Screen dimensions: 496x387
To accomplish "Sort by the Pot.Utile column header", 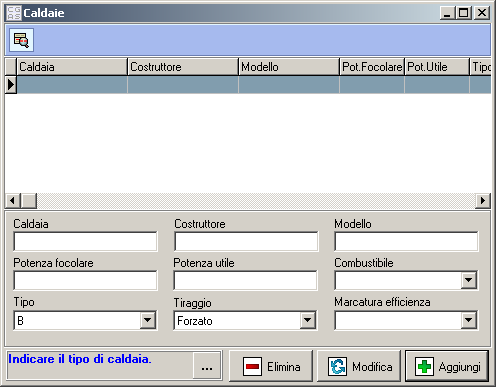I will (437, 67).
